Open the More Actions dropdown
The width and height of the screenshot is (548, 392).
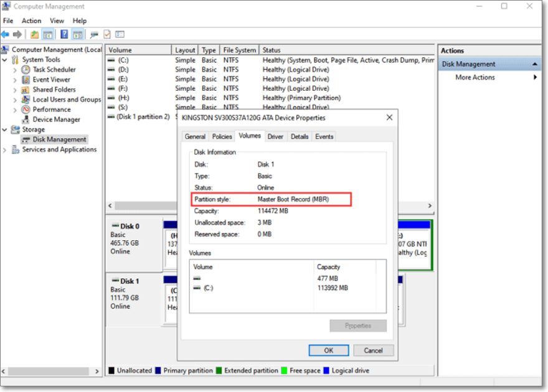click(474, 77)
